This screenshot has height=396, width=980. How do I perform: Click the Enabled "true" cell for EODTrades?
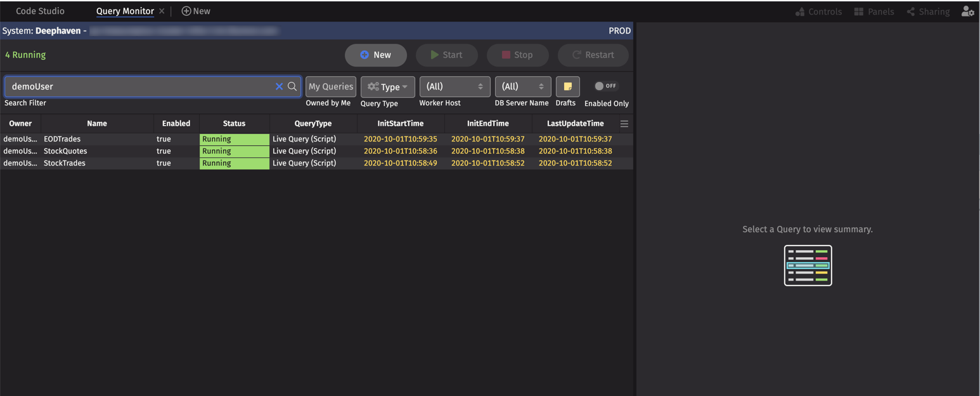pos(176,139)
